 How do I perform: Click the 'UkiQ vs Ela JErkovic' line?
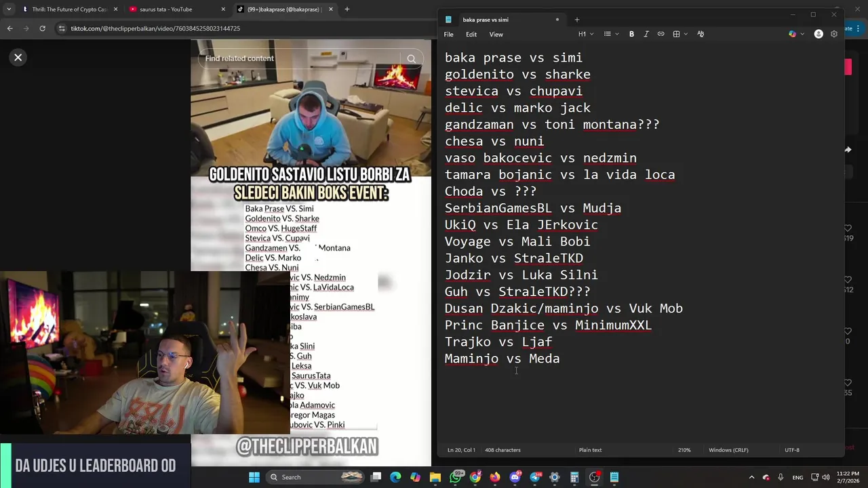521,225
